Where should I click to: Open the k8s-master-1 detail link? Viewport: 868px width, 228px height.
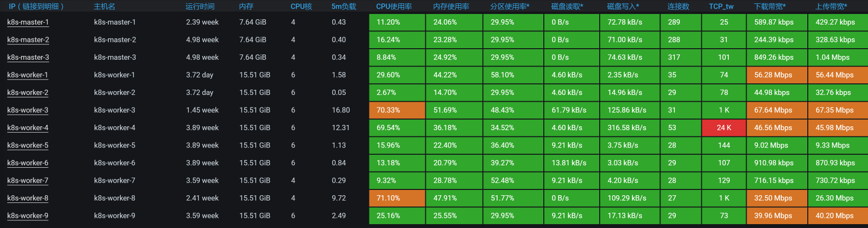pyautogui.click(x=28, y=22)
